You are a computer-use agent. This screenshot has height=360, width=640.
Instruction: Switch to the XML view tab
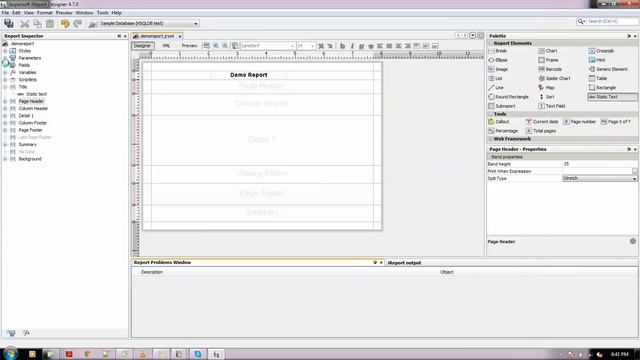[166, 46]
